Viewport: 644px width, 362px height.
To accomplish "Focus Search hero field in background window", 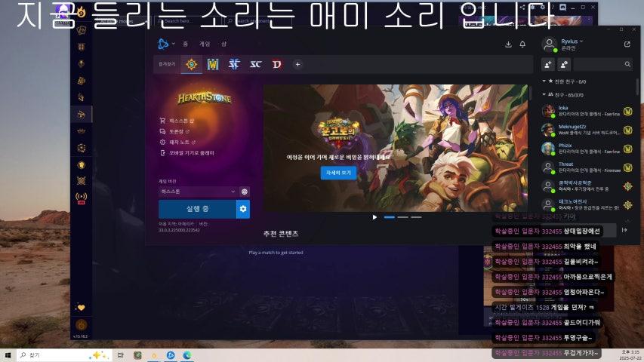I will [187, 20].
